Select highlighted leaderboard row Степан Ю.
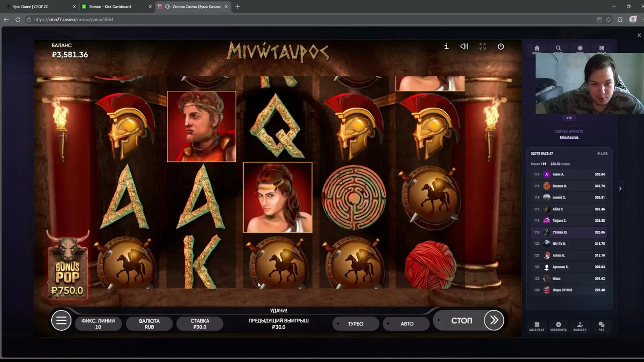 tap(569, 232)
